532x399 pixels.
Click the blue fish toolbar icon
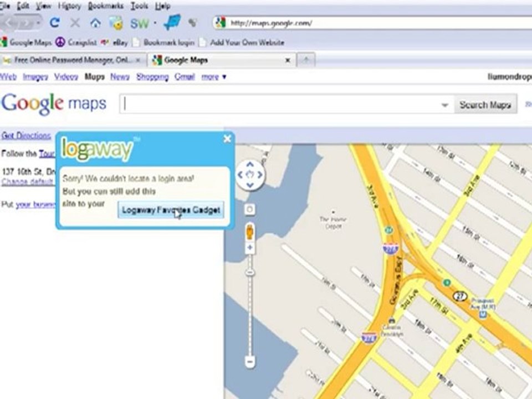pyautogui.click(x=173, y=23)
